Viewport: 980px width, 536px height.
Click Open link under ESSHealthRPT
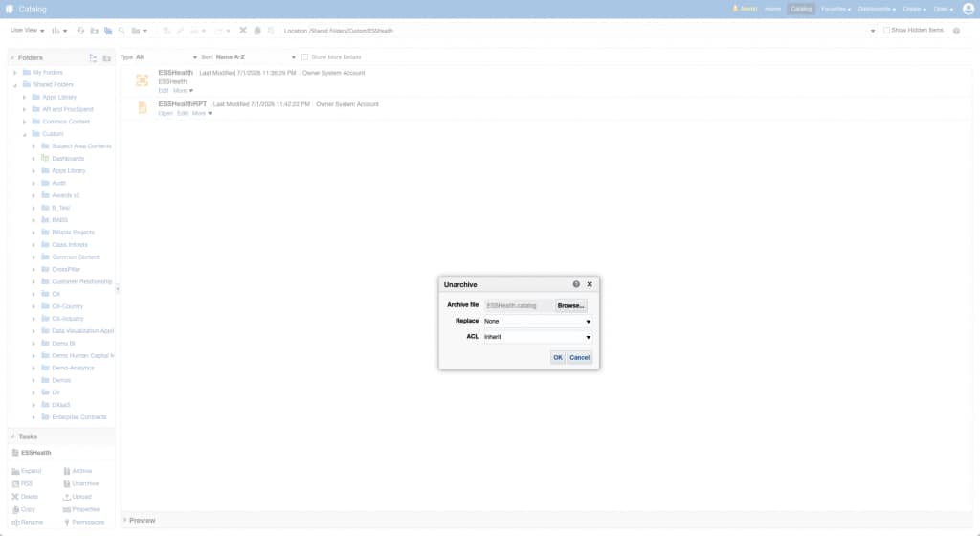point(166,113)
